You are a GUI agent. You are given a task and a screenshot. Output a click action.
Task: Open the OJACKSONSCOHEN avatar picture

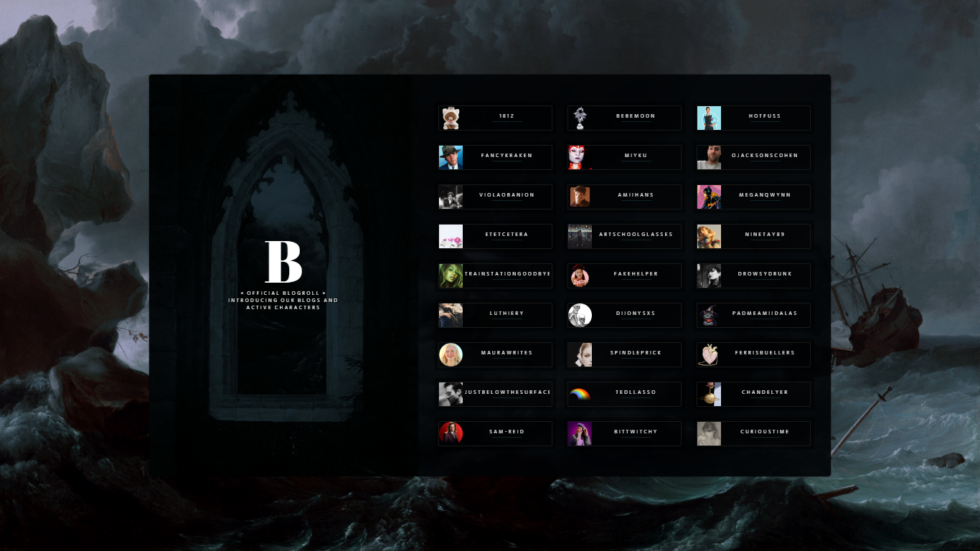pyautogui.click(x=709, y=157)
